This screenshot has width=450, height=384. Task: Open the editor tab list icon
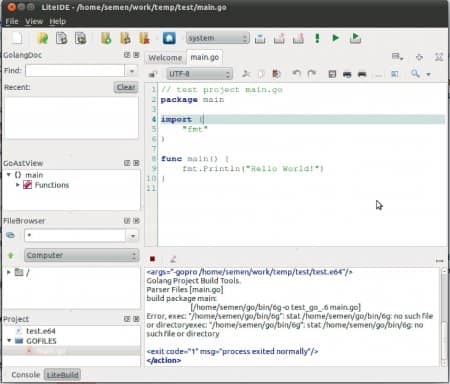coord(397,57)
